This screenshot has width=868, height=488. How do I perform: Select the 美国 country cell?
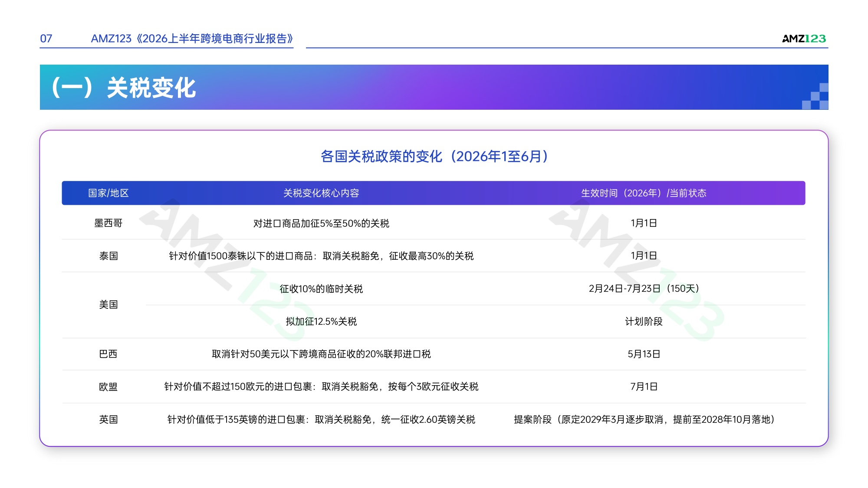[x=108, y=305]
